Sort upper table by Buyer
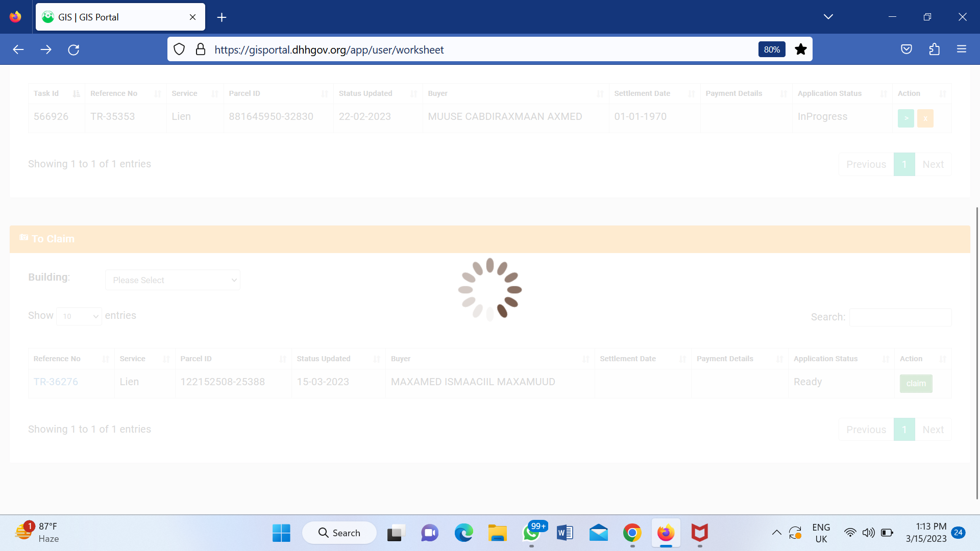 click(516, 93)
